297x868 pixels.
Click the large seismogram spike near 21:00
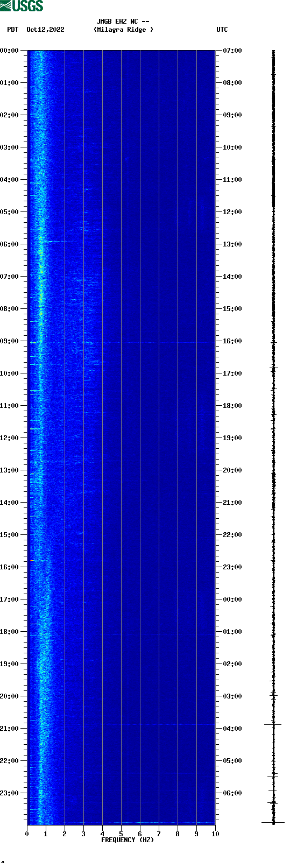point(273,724)
